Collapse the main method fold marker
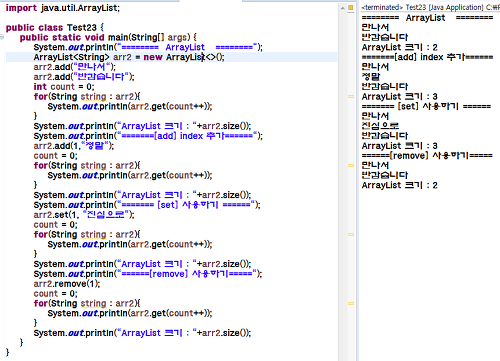The width and height of the screenshot is (500, 361). click(x=2, y=37)
